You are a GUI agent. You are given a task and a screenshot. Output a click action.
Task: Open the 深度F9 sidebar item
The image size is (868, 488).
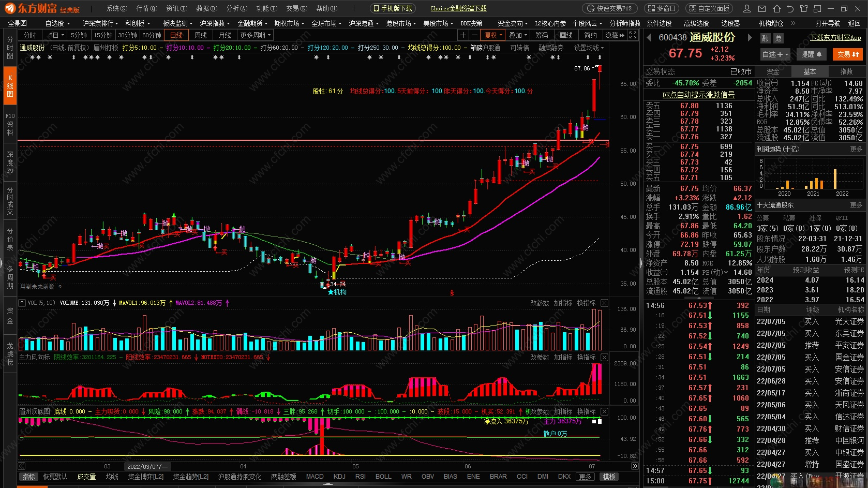pos(10,162)
